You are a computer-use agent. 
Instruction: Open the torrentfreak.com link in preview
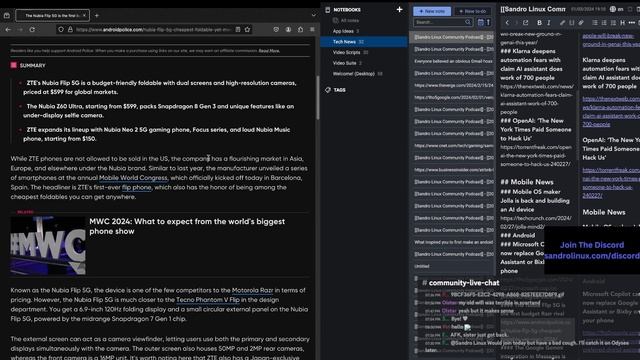[611, 183]
